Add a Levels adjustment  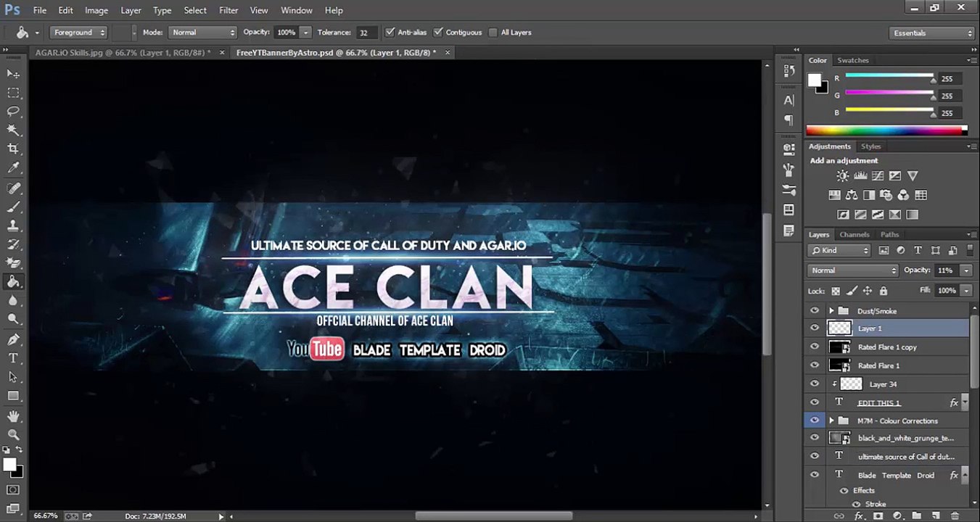tap(860, 176)
